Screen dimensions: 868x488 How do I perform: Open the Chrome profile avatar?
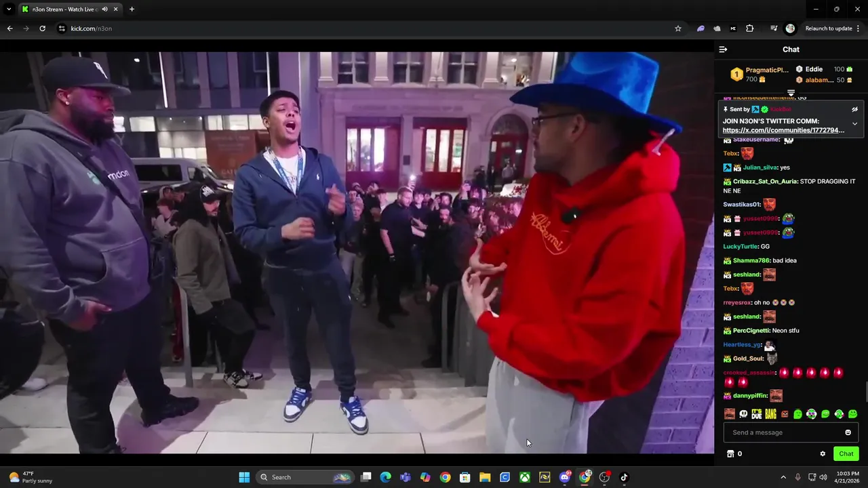tap(790, 28)
